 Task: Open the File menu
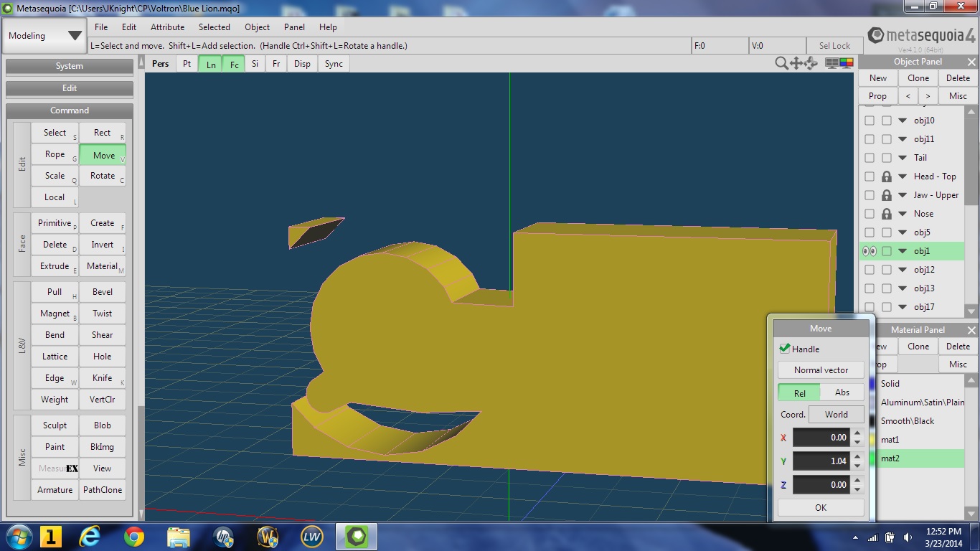pyautogui.click(x=101, y=27)
